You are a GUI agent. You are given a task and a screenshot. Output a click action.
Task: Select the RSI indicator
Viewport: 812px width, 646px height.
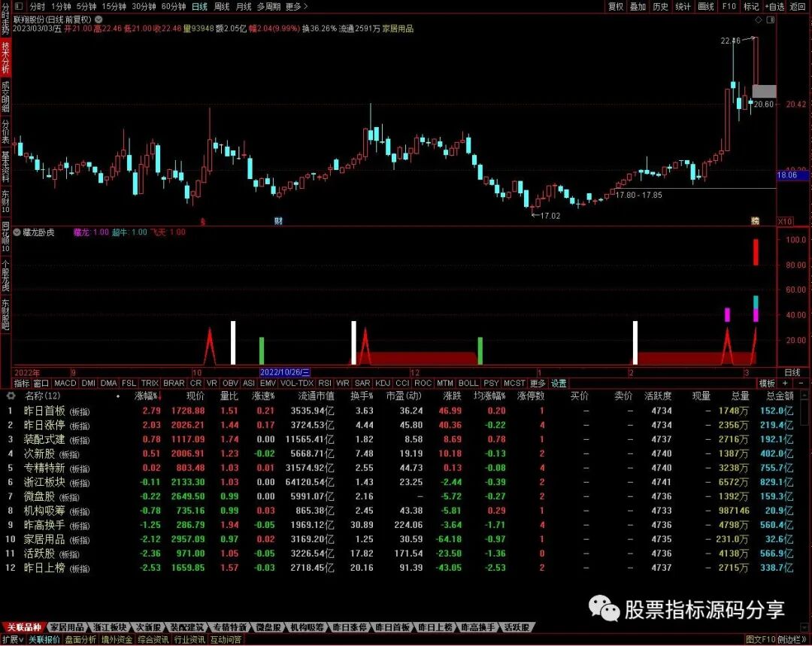pos(325,384)
